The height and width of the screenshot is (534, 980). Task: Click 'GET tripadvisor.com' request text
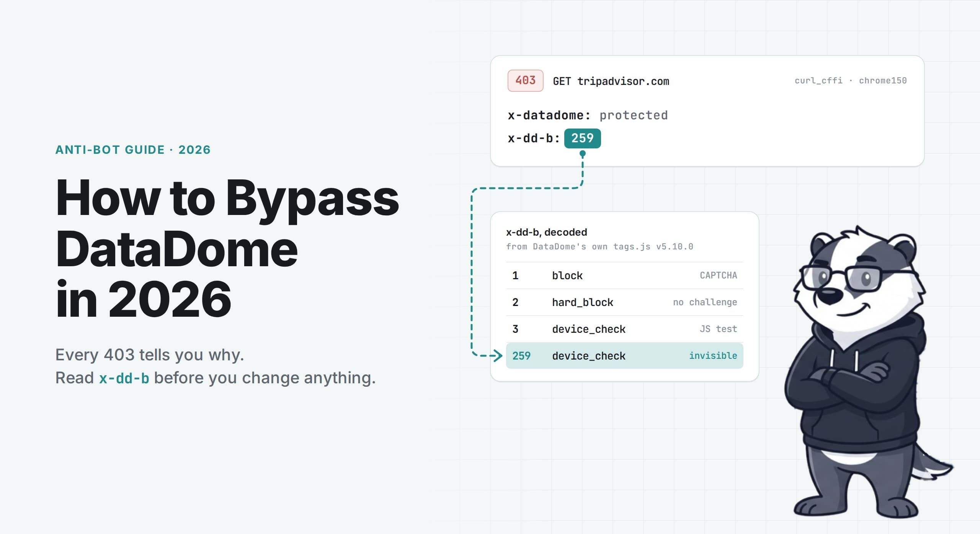click(611, 81)
